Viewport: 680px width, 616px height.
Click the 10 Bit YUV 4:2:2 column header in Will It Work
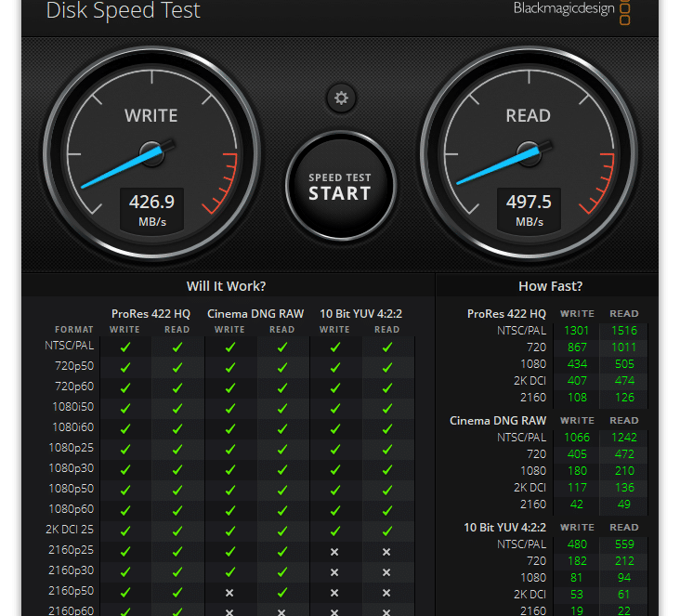[360, 314]
